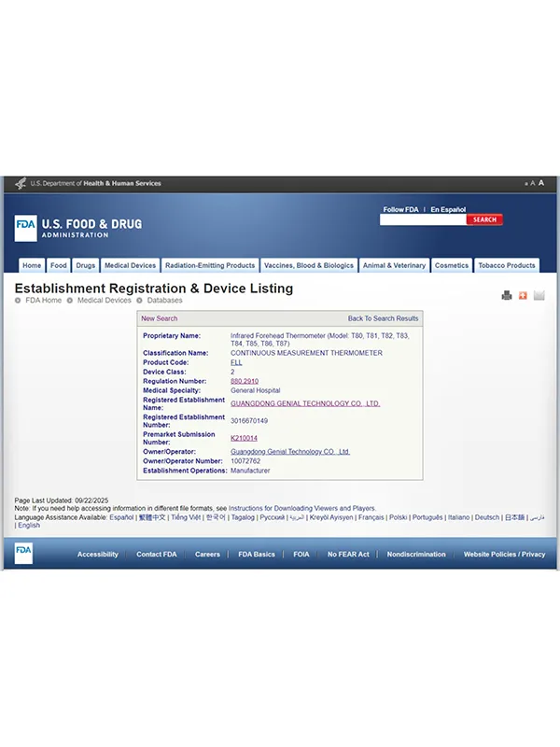Start a New Search
The image size is (560, 747).
(x=159, y=318)
